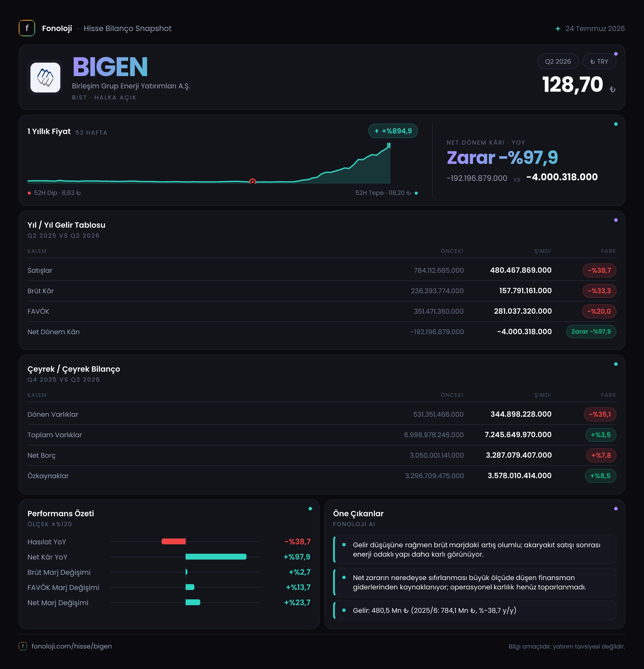Open the fonoloji.com/hisse/bigen link
Viewport: 644px width, 669px height.
point(71,646)
